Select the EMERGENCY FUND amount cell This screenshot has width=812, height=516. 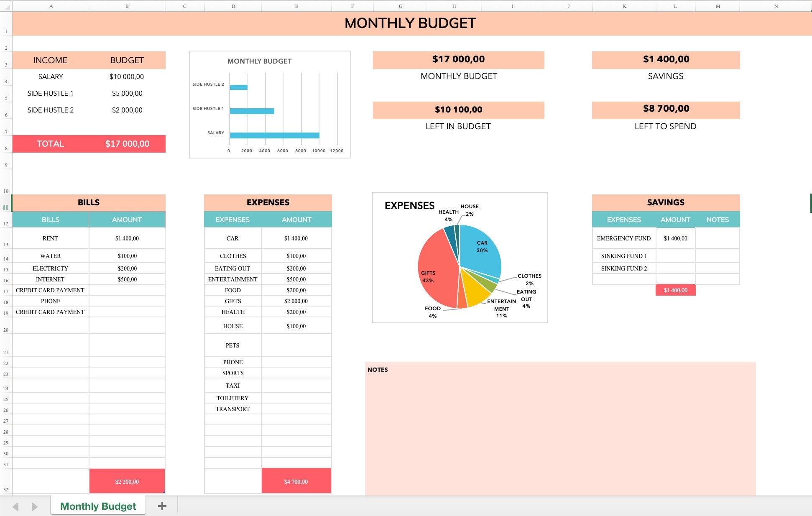675,238
